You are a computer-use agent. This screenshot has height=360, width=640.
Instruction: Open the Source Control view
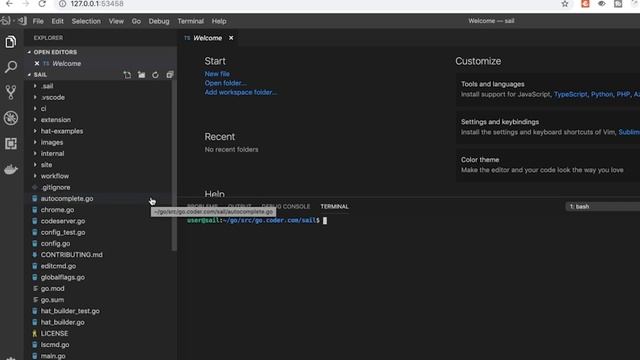(x=11, y=92)
